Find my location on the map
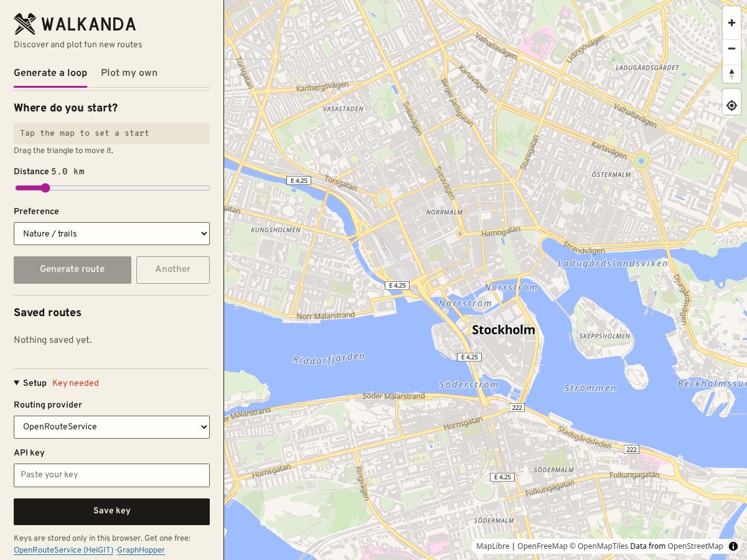Viewport: 747px width, 560px height. pyautogui.click(x=731, y=106)
